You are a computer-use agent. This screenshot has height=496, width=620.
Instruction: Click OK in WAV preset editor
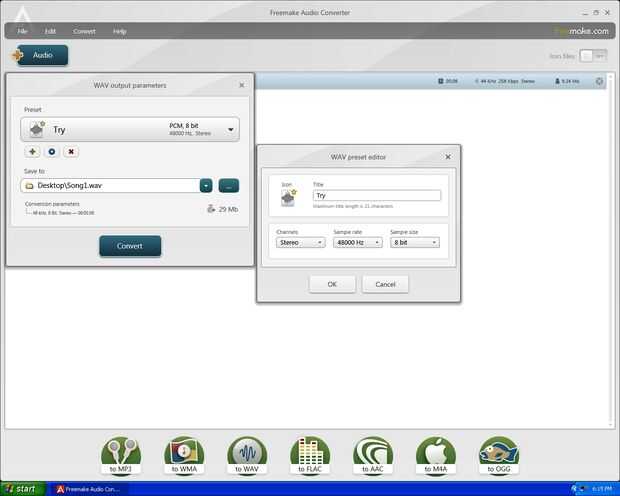click(x=332, y=284)
